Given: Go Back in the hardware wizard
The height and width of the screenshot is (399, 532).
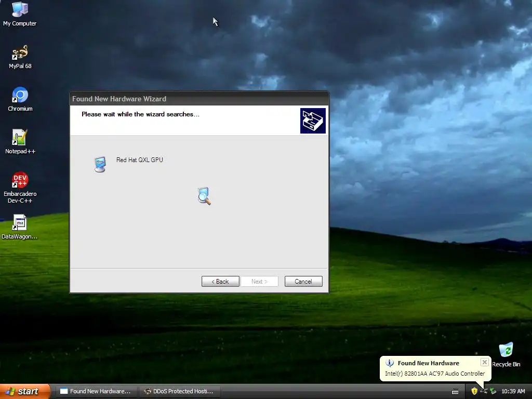Looking at the screenshot, I should pyautogui.click(x=220, y=281).
